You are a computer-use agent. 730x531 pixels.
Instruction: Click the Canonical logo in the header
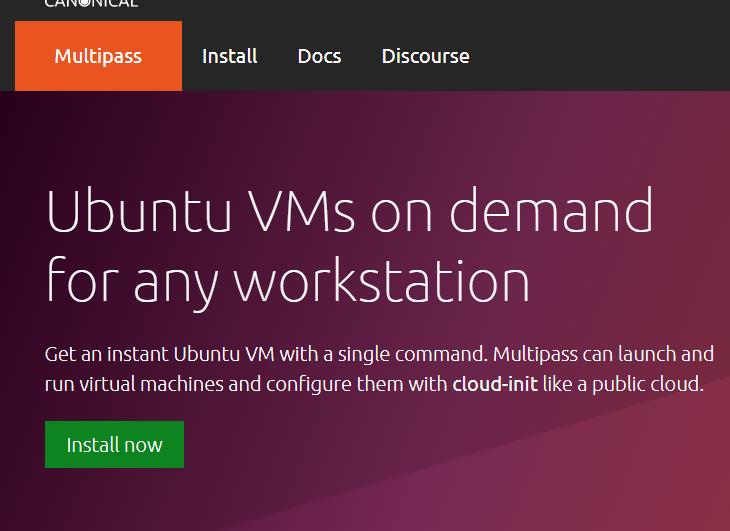tap(91, 4)
